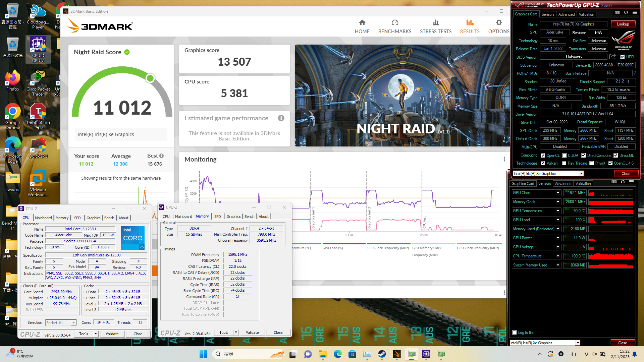Toggle Vulkan checkbox in GPU-Z
Image resolution: width=644 pixels, height=362 pixels.
point(543,163)
